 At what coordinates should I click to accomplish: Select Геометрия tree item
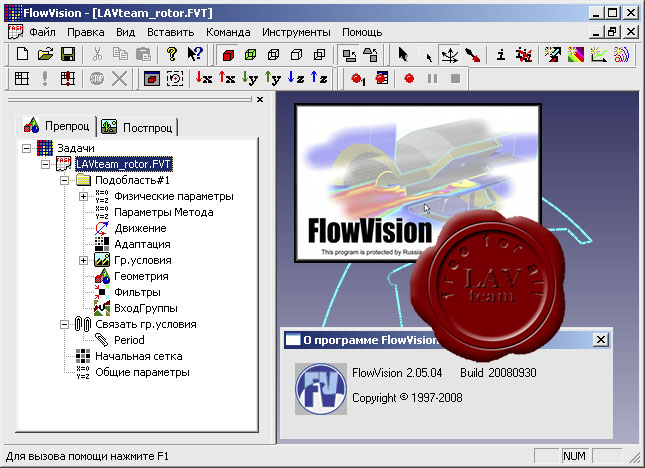click(x=141, y=276)
